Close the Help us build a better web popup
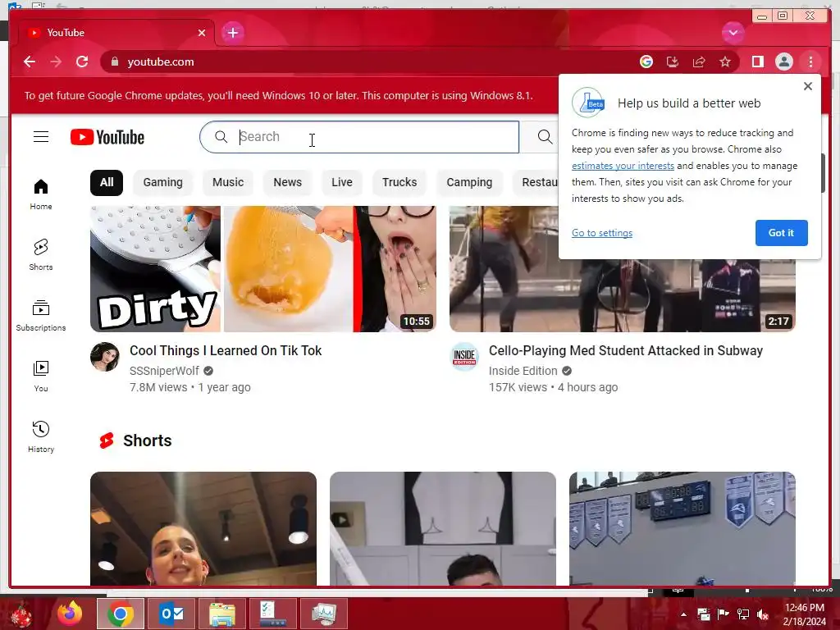This screenshot has height=630, width=840. [x=808, y=86]
